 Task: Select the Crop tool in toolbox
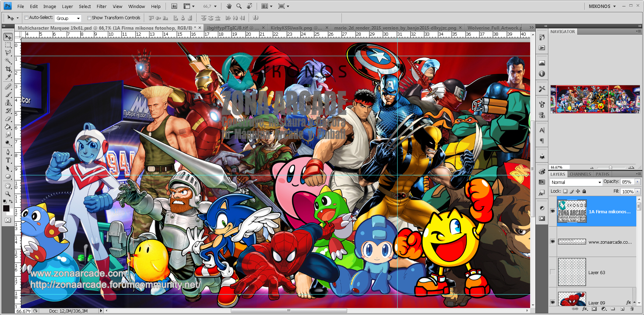coord(8,69)
